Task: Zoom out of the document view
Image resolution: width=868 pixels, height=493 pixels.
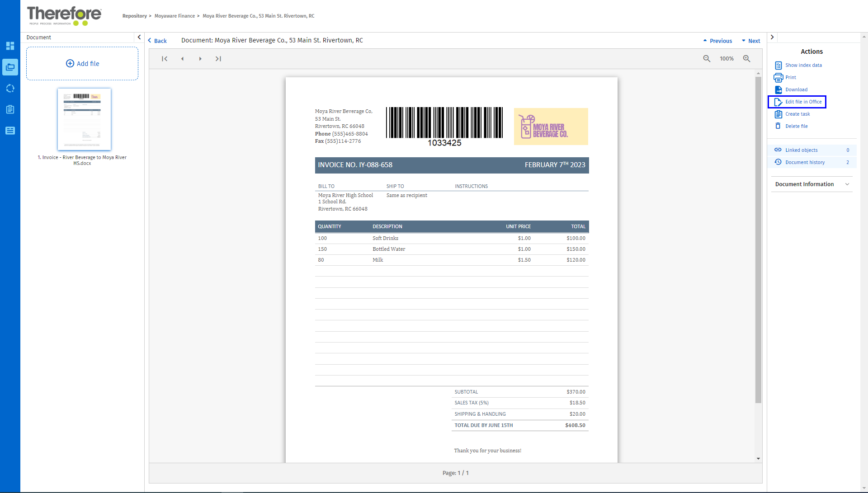Action: click(707, 59)
